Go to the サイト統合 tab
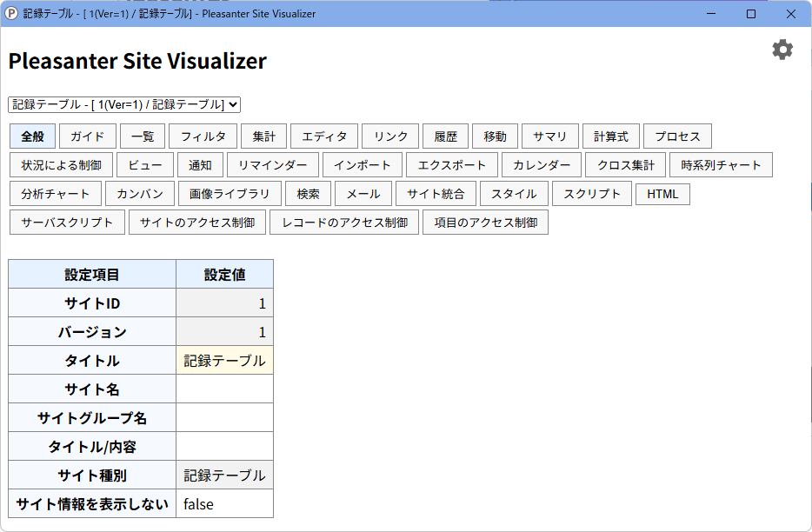 436,194
